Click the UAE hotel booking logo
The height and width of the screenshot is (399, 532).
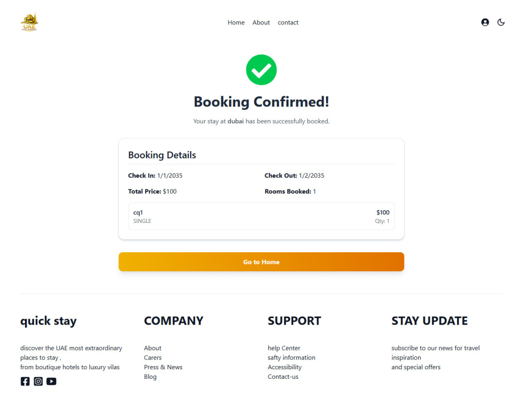click(29, 22)
